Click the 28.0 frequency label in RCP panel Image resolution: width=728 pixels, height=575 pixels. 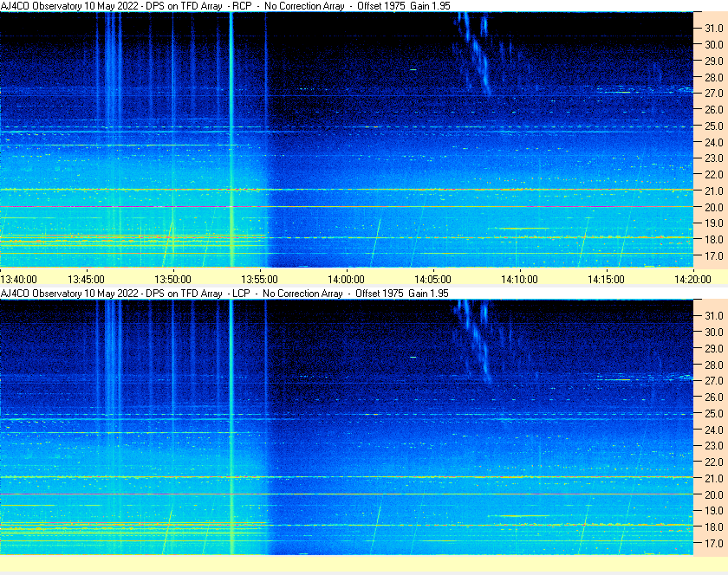click(714, 77)
